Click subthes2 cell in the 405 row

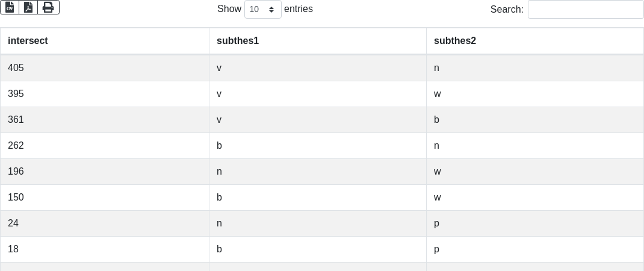pyautogui.click(x=436, y=68)
